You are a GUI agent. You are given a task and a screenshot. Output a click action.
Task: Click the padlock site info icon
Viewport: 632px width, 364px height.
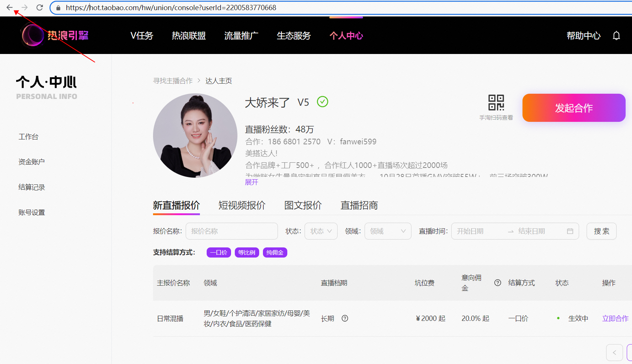[58, 8]
